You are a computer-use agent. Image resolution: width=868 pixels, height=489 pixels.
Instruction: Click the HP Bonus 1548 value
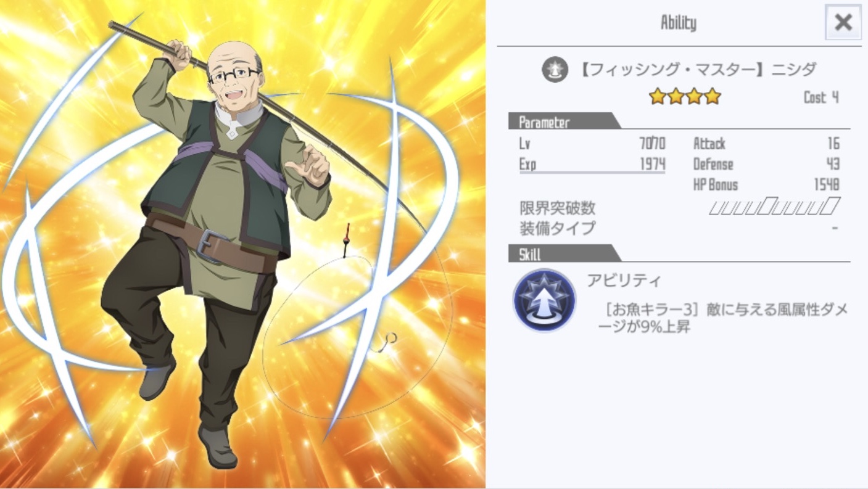tap(827, 184)
